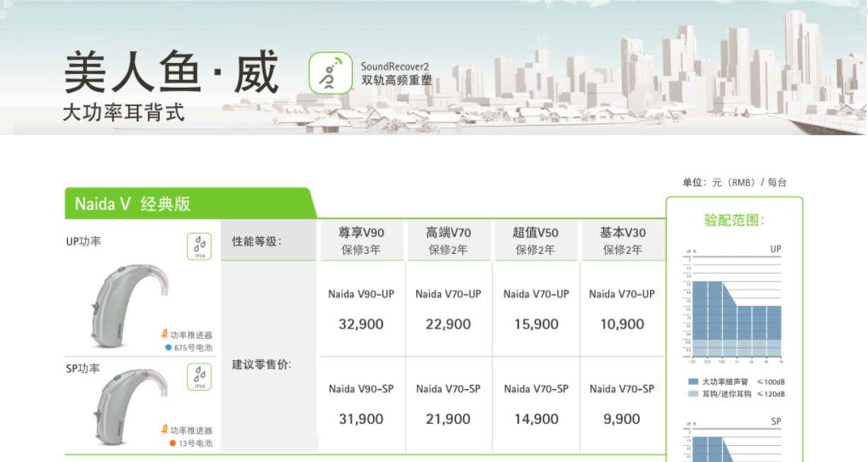Click the SoundRecover2 text label
This screenshot has width=868, height=462.
(x=396, y=67)
